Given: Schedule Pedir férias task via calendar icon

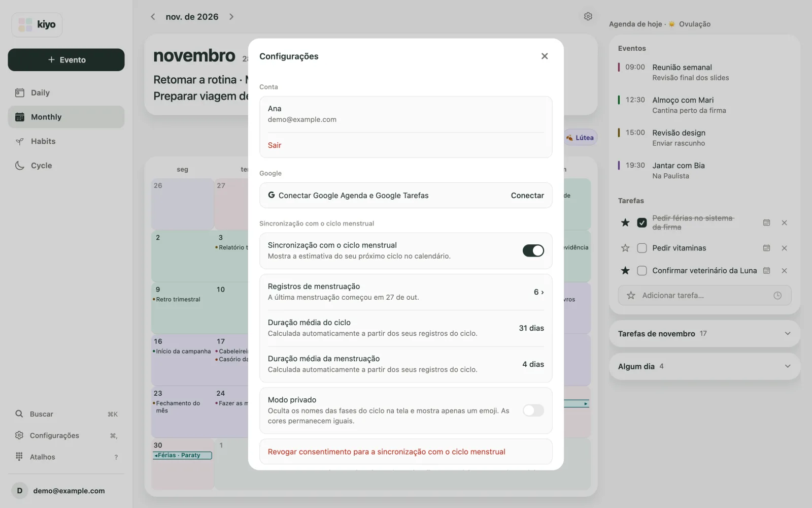Looking at the screenshot, I should coord(767,223).
